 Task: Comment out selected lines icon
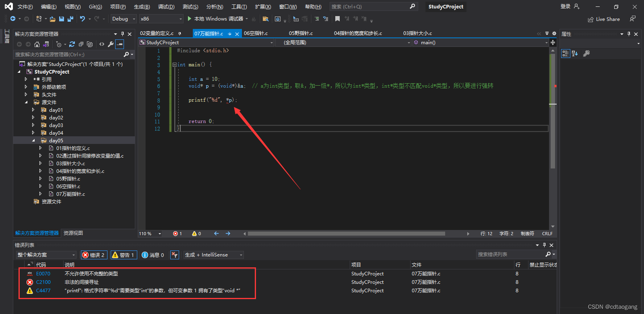coord(317,19)
